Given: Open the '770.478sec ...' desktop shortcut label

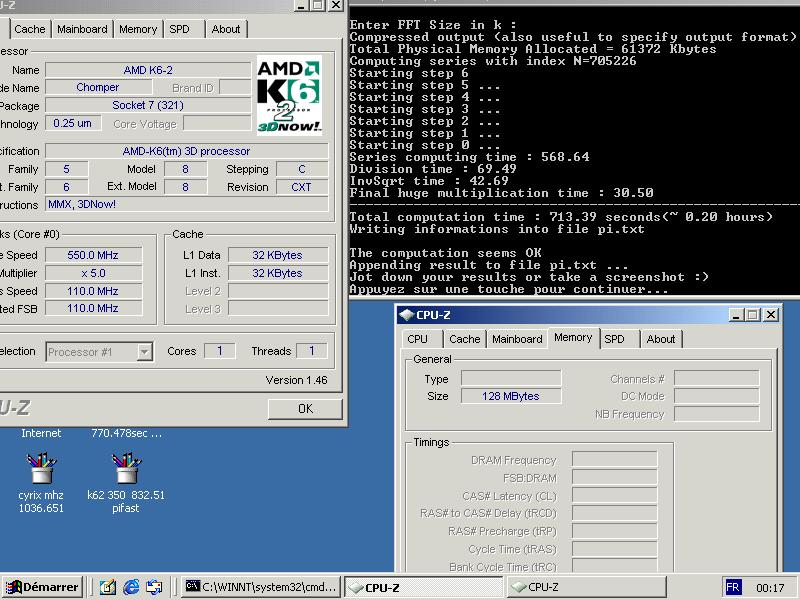Looking at the screenshot, I should pos(127,433).
